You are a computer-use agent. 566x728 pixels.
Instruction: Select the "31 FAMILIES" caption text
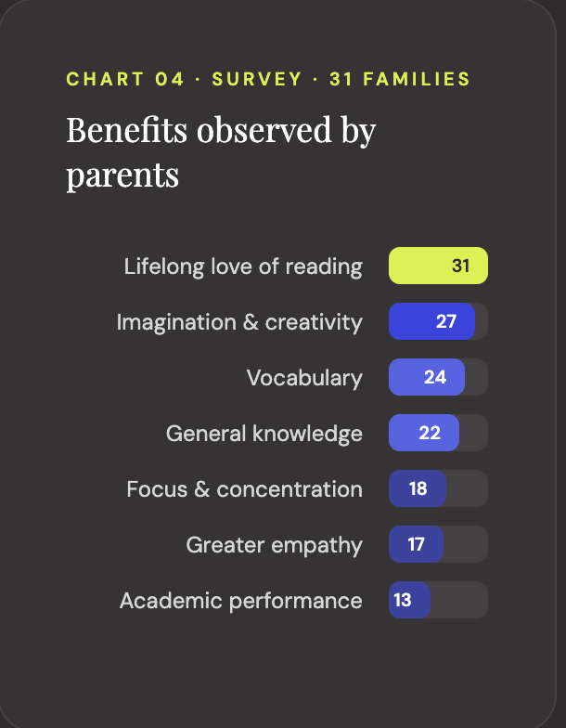tap(400, 79)
